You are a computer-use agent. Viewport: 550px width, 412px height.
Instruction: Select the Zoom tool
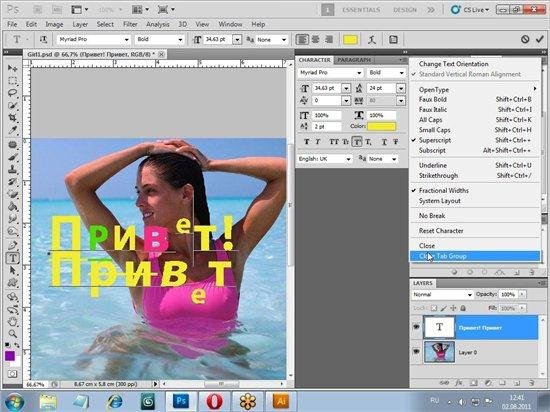[x=13, y=333]
